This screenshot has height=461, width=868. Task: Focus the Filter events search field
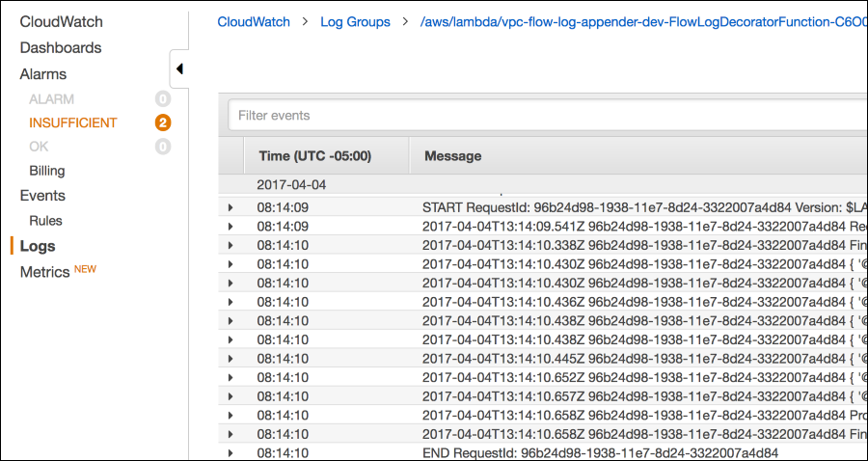(548, 115)
